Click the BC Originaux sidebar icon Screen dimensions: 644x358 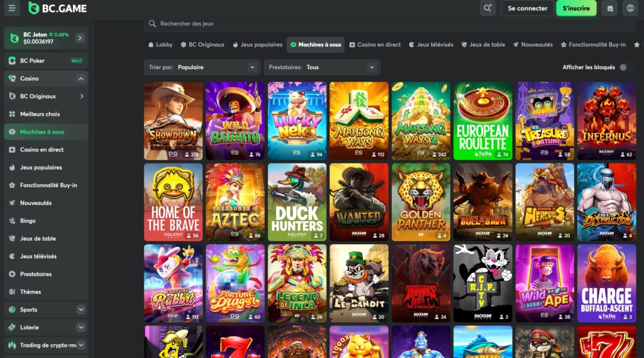click(12, 96)
